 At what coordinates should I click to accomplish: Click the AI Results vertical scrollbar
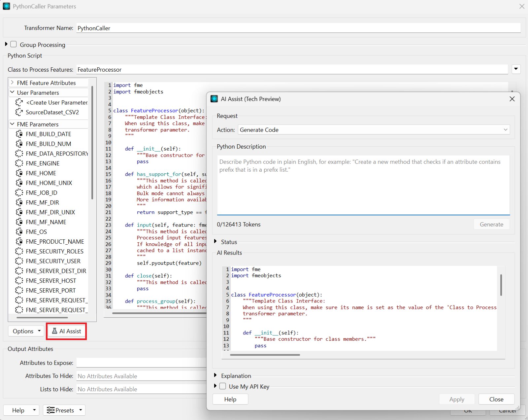[501, 285]
